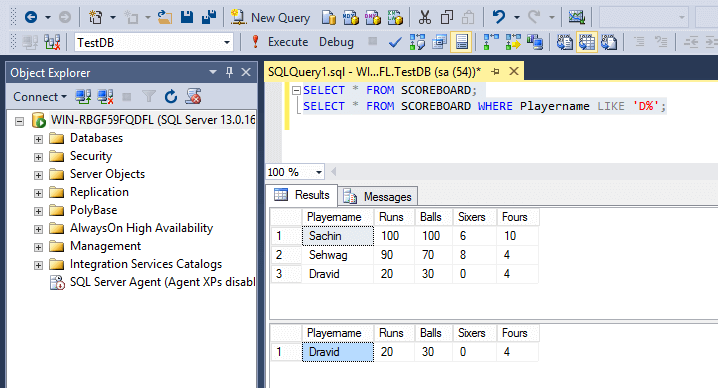Click the New Query button
The height and width of the screenshot is (388, 718).
point(270,17)
